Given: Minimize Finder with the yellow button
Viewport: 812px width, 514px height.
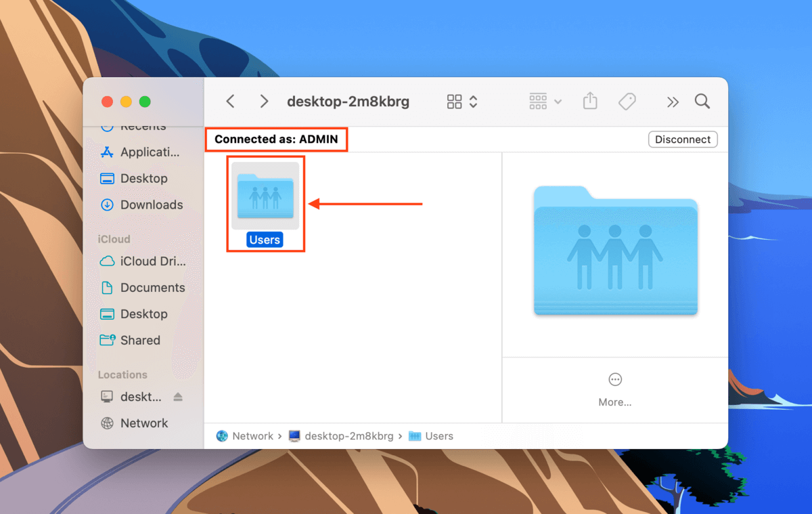Looking at the screenshot, I should (126, 102).
